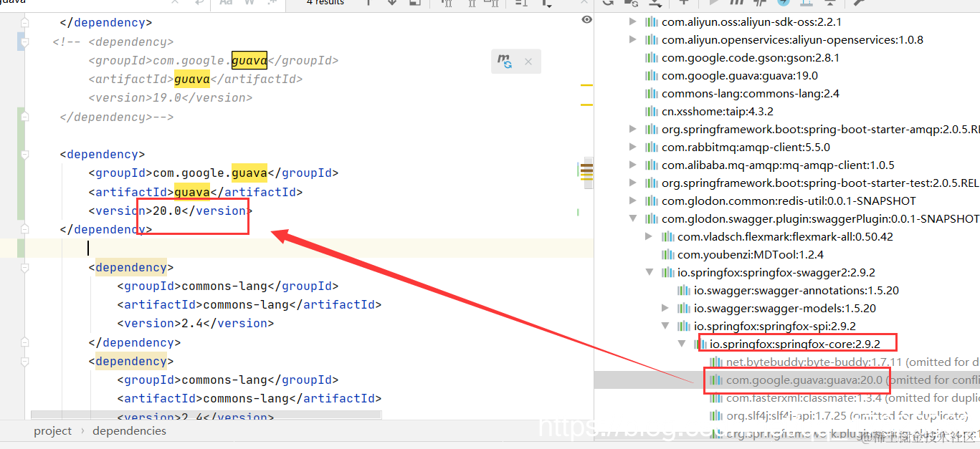This screenshot has width=980, height=449.
Task: Click the Load Maven Changes floating icon
Action: 505,62
